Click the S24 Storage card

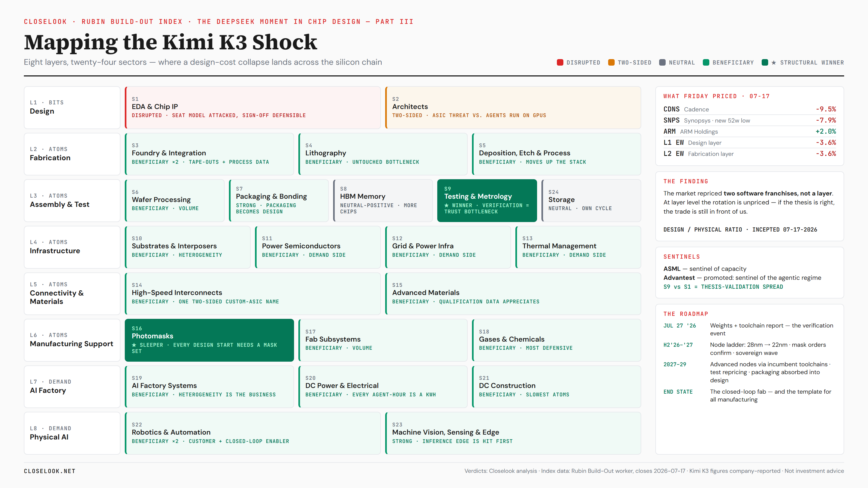pyautogui.click(x=591, y=201)
